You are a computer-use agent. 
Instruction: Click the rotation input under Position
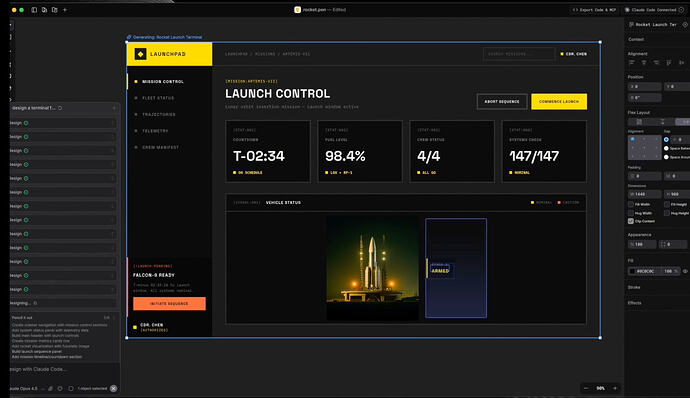click(645, 97)
